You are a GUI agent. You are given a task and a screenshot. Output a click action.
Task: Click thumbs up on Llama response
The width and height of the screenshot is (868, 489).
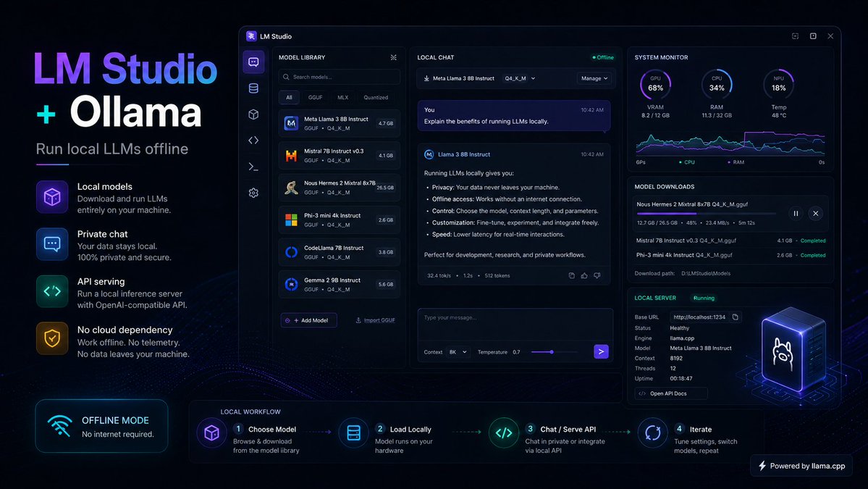click(584, 276)
